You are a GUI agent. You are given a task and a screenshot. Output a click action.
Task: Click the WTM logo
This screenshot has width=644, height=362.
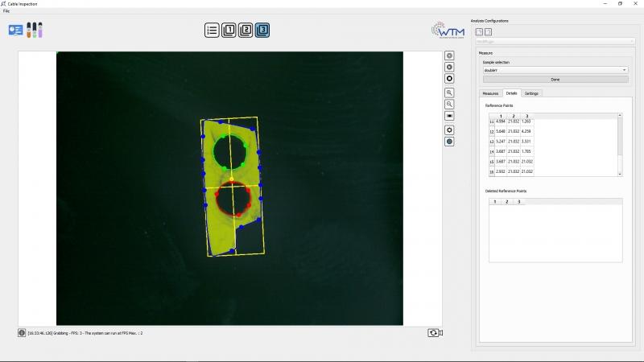point(448,31)
